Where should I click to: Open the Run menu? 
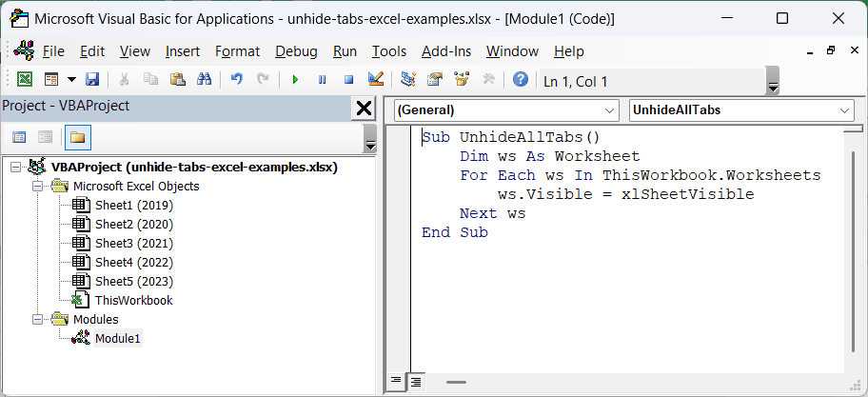point(345,51)
